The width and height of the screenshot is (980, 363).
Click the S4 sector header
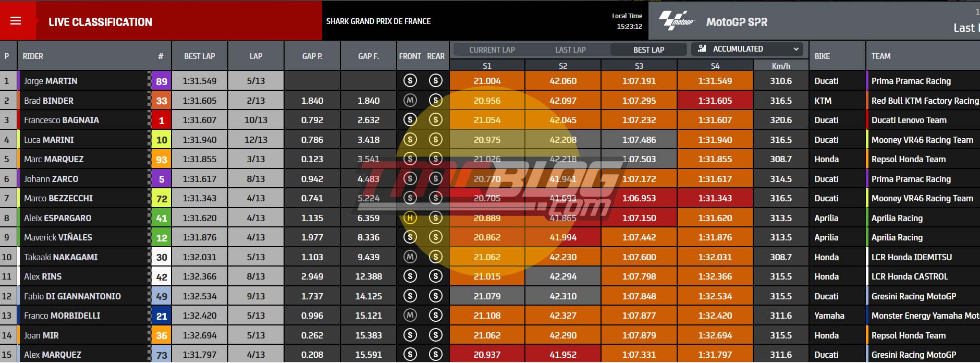715,66
